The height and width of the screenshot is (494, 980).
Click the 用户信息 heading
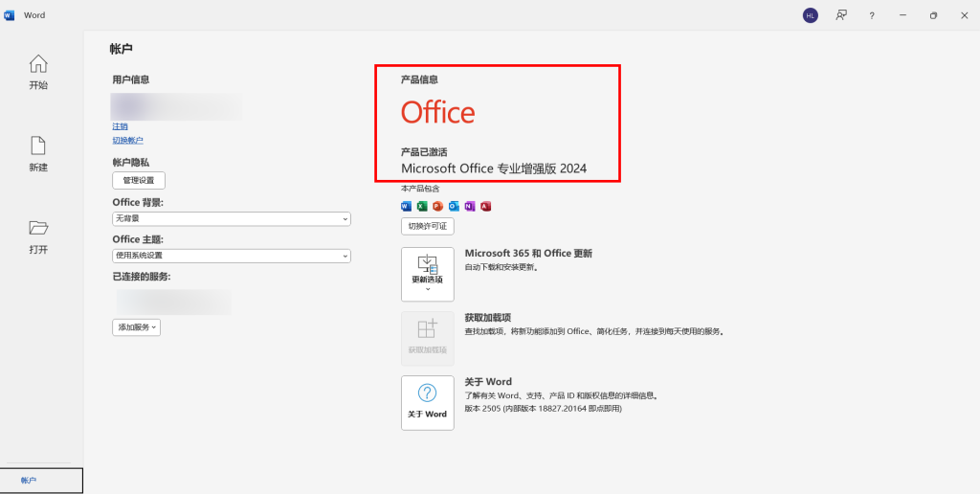pyautogui.click(x=130, y=79)
